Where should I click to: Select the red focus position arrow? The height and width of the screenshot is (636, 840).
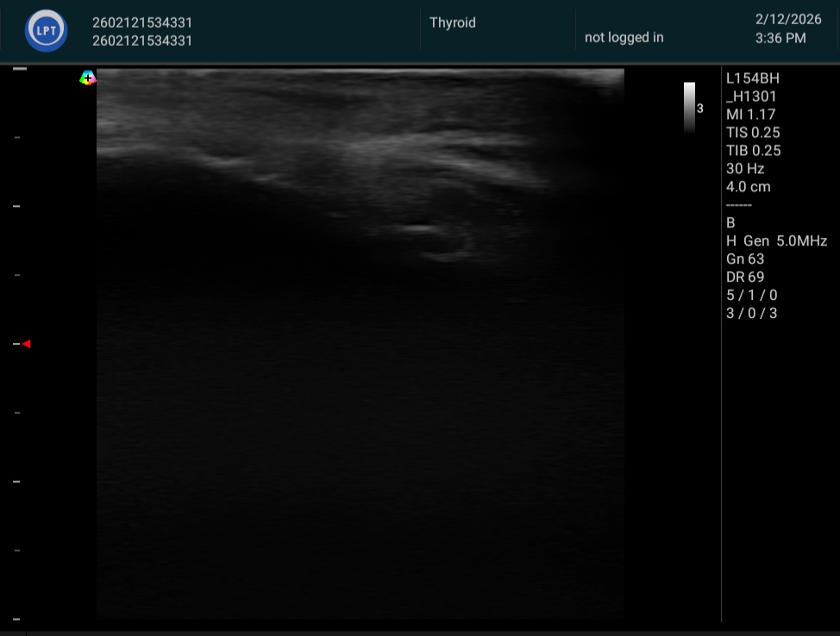point(26,344)
